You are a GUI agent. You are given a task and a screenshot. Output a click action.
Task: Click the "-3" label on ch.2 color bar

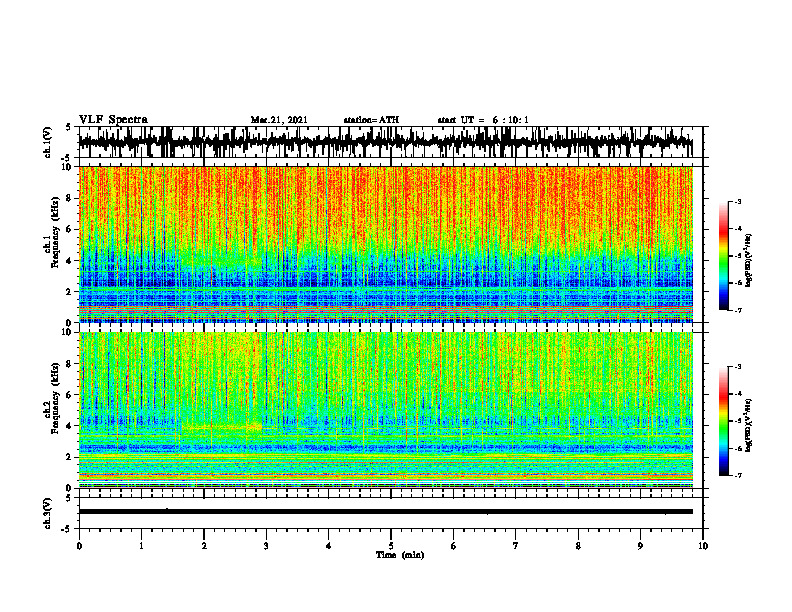point(738,367)
